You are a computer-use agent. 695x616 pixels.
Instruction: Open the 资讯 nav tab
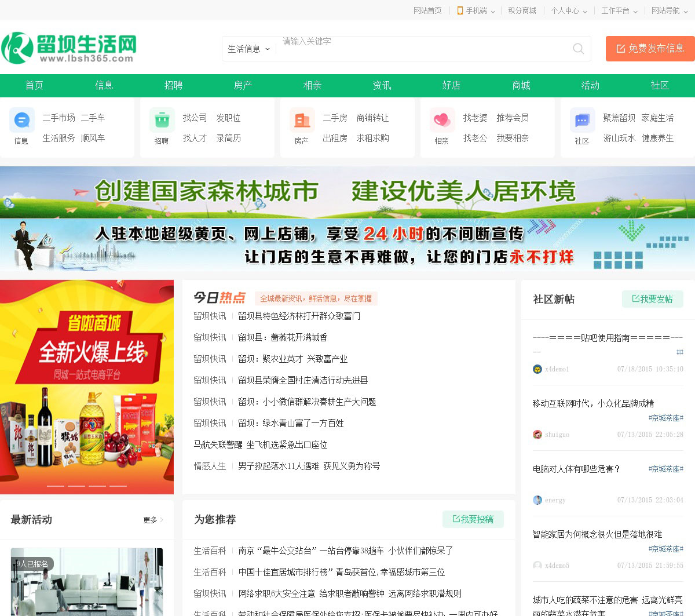coord(382,86)
